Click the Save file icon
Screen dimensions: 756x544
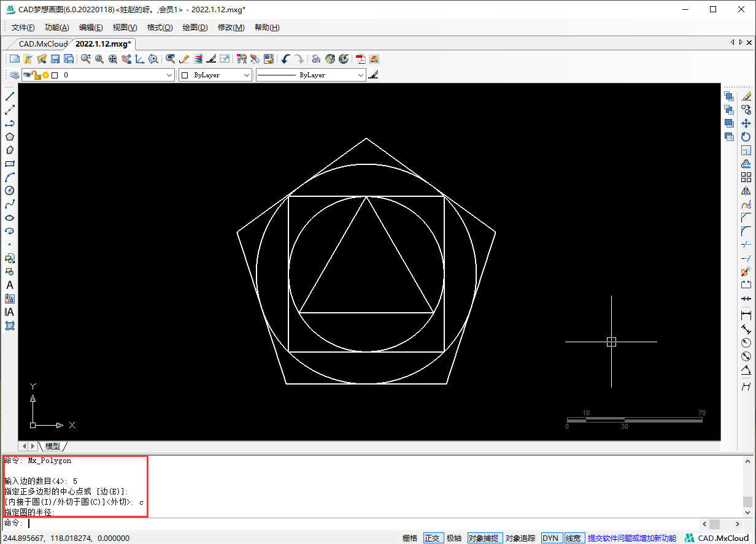55,59
